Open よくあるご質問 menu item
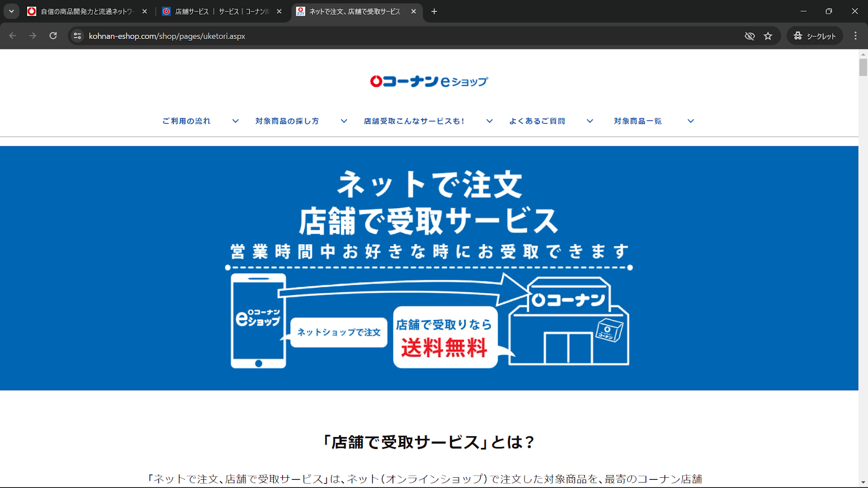 (x=537, y=121)
